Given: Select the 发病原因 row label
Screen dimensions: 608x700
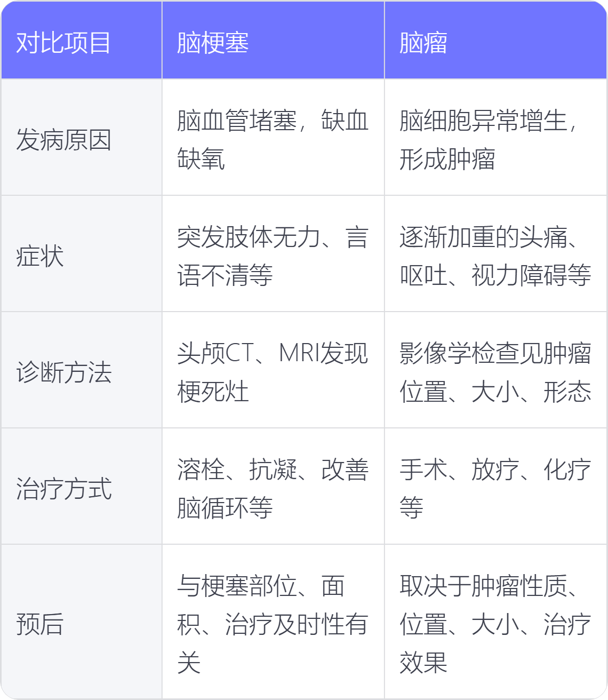Looking at the screenshot, I should pyautogui.click(x=63, y=140).
